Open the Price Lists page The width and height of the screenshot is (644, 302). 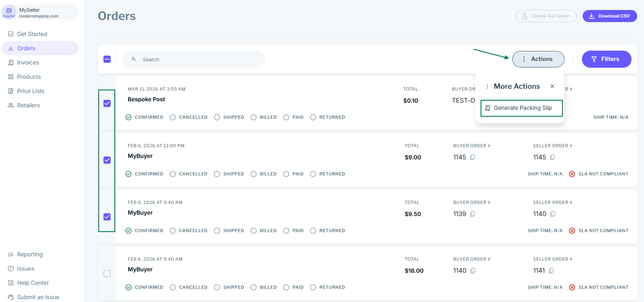point(31,91)
